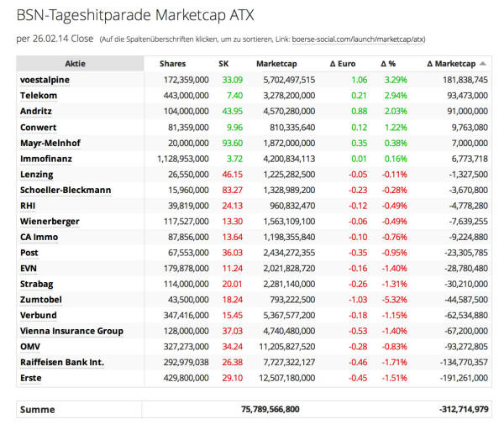Sort by the Δ % column

coord(388,64)
